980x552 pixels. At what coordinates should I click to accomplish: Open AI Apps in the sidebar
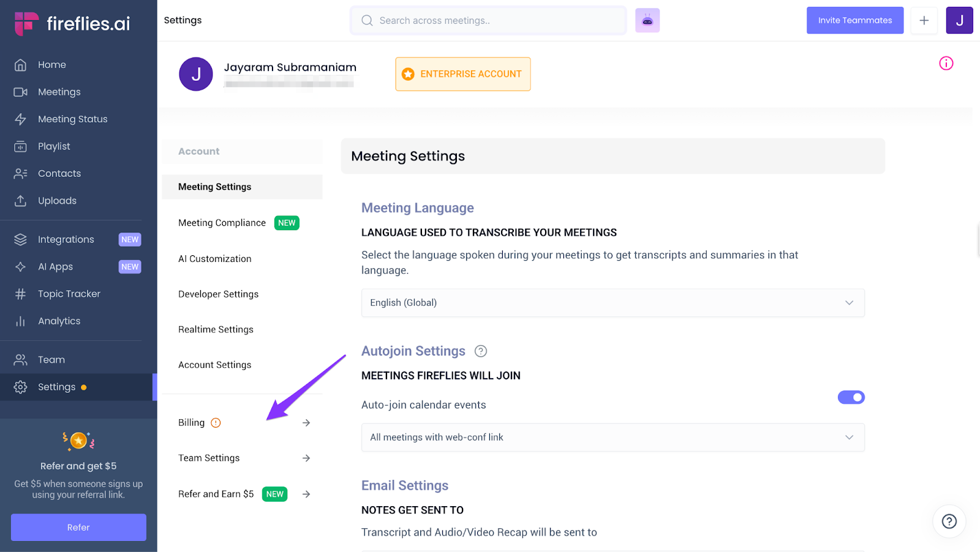coord(55,267)
